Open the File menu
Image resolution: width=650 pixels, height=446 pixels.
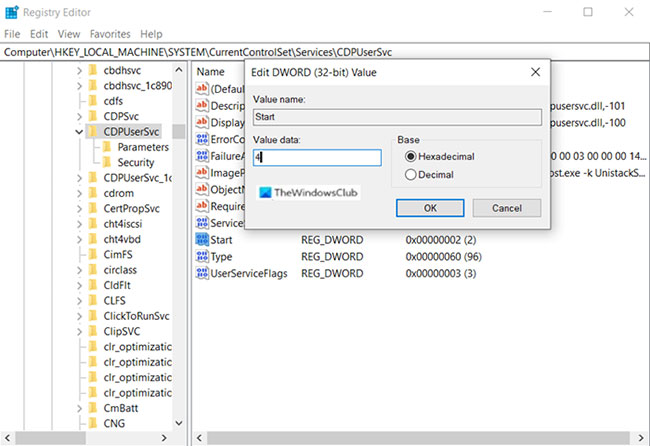coord(12,34)
